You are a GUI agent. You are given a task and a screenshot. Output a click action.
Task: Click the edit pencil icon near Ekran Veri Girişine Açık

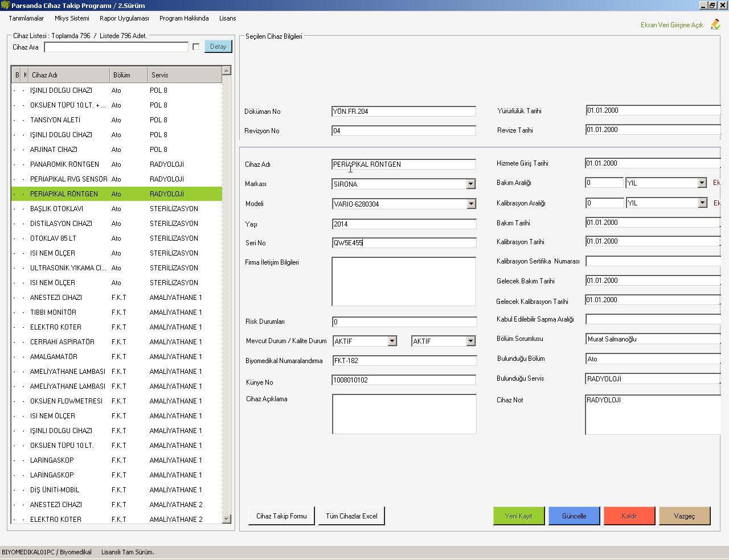point(716,24)
